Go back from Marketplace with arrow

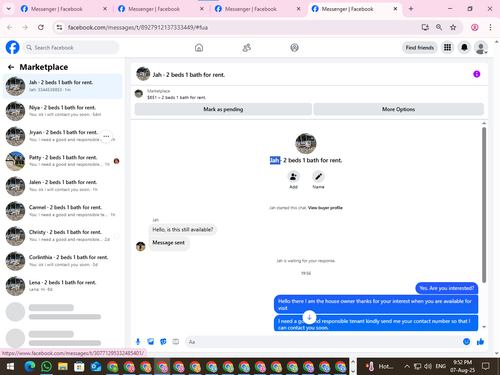pos(11,67)
